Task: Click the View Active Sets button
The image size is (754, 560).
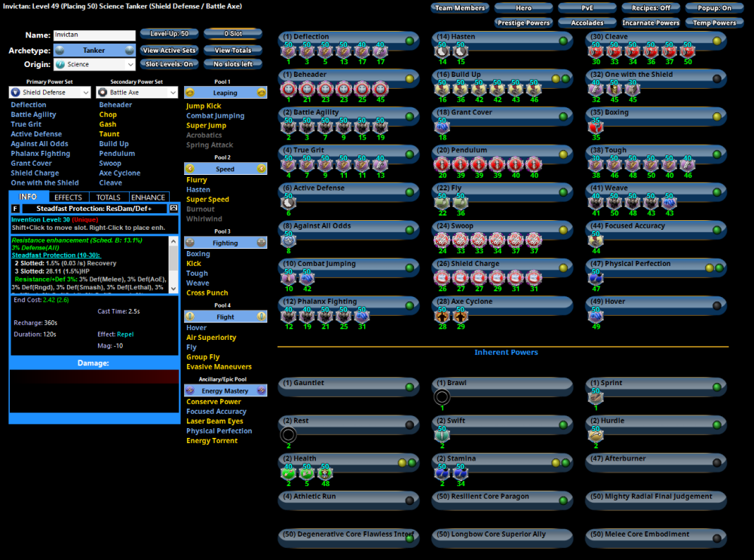Action: click(170, 50)
